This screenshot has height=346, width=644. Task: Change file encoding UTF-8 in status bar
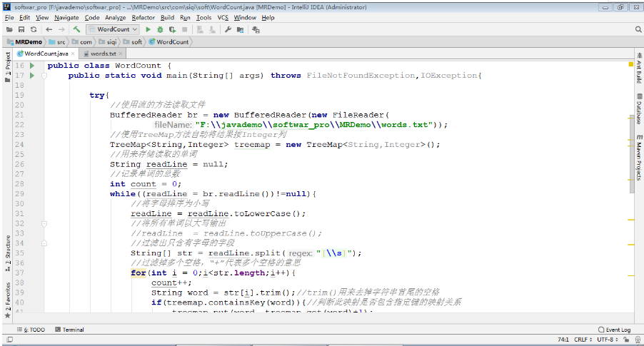coord(604,340)
